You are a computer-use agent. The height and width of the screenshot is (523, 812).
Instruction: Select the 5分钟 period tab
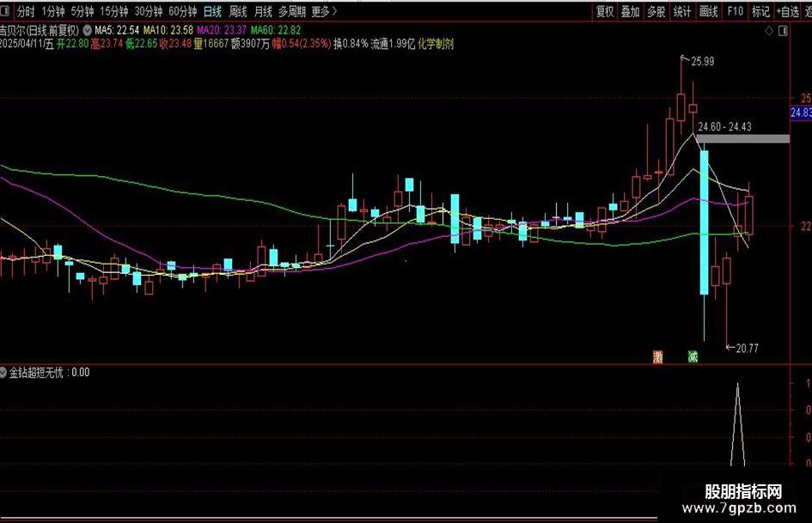[x=82, y=11]
